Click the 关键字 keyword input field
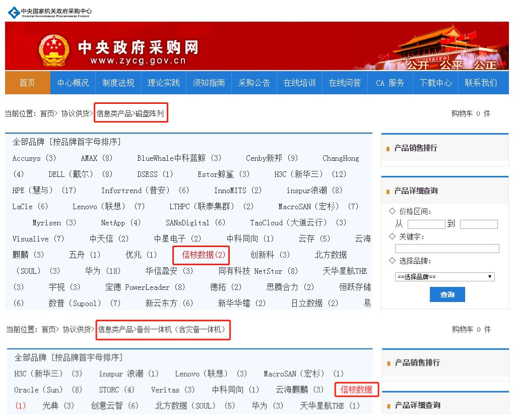 (x=447, y=249)
